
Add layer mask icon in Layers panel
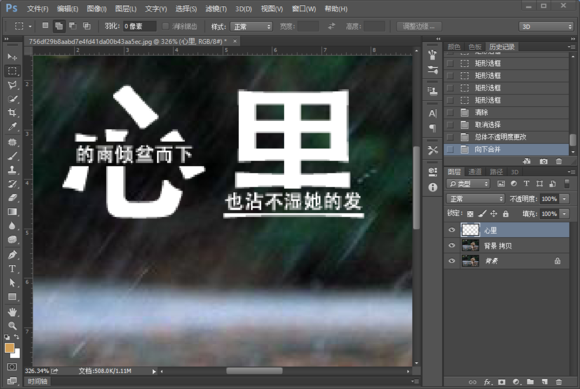(x=502, y=382)
